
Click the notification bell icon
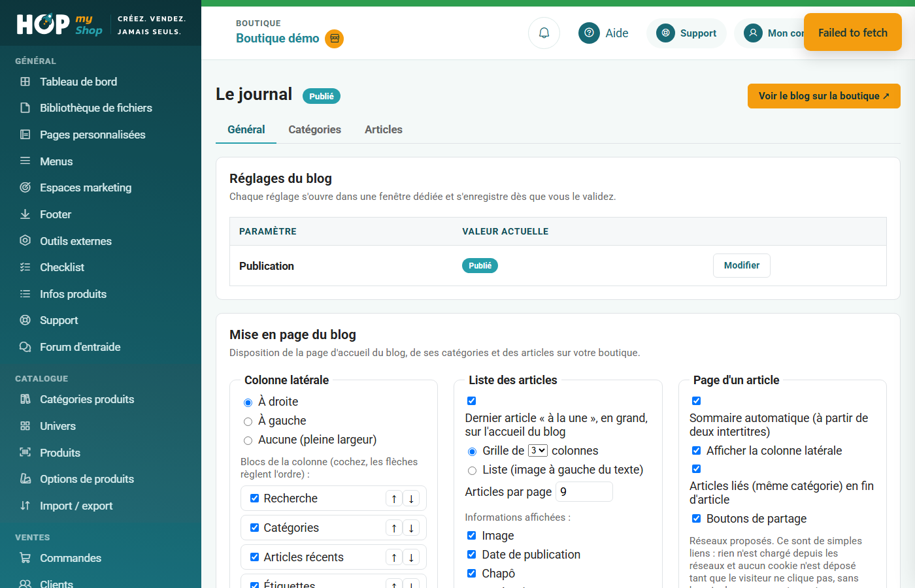(x=544, y=33)
